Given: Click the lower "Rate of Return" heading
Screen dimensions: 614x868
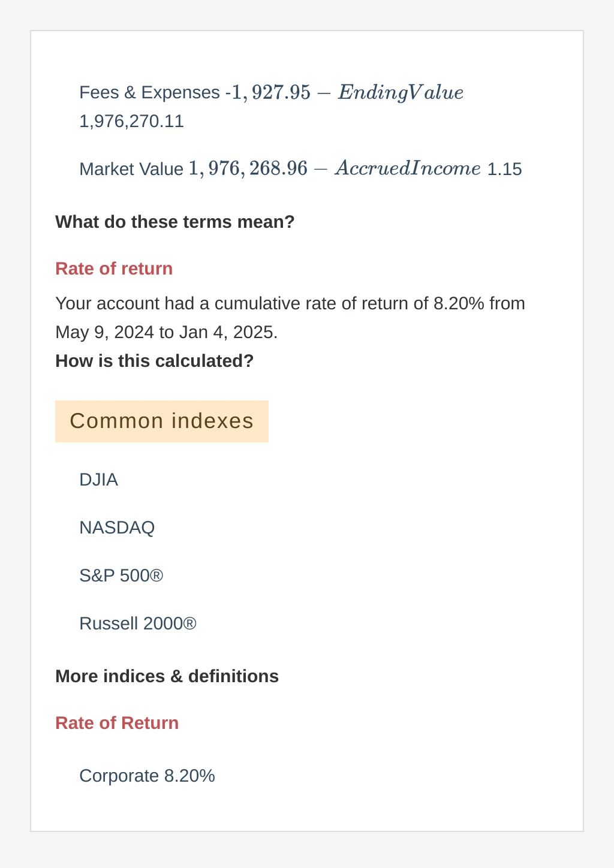Looking at the screenshot, I should click(x=117, y=723).
